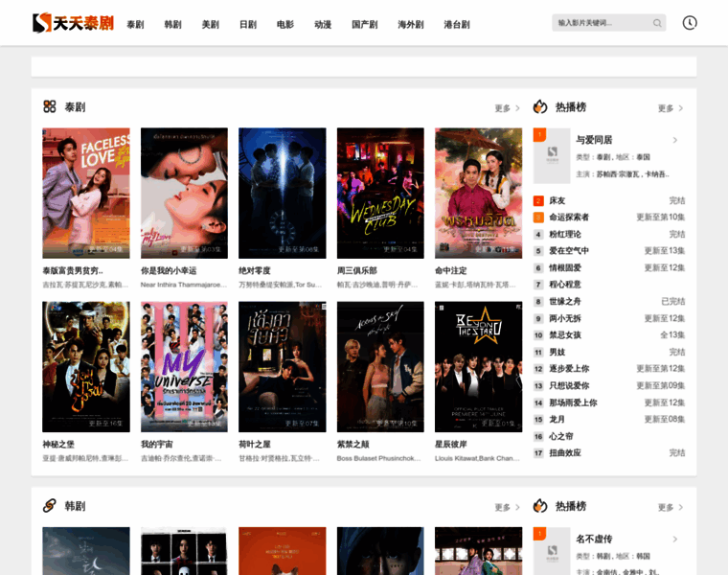Open the 国产剧 navigation menu item
Viewport: 728px width, 575px height.
pyautogui.click(x=364, y=25)
